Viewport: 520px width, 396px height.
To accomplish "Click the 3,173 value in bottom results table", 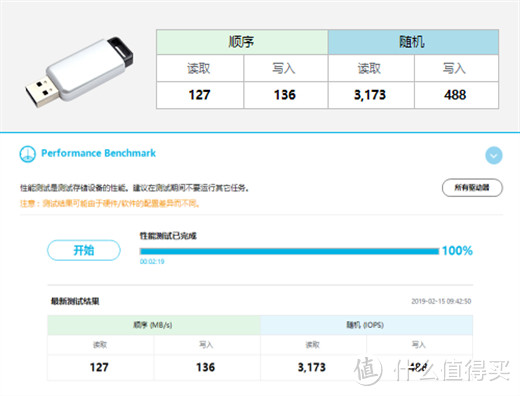I will tap(312, 367).
